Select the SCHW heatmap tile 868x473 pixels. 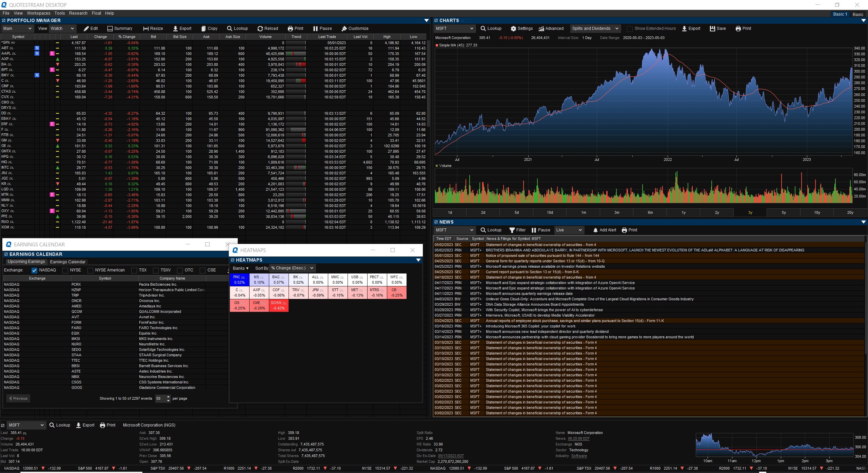click(x=279, y=305)
